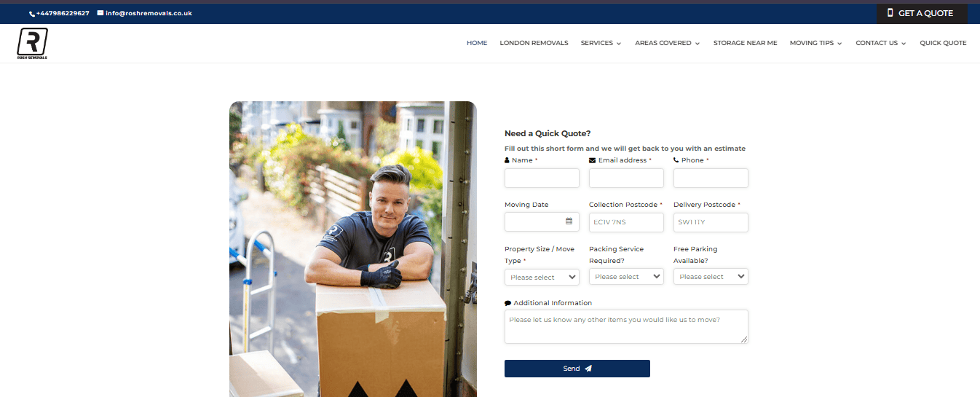
Task: Open the calendar icon in Moving Date
Action: click(569, 221)
